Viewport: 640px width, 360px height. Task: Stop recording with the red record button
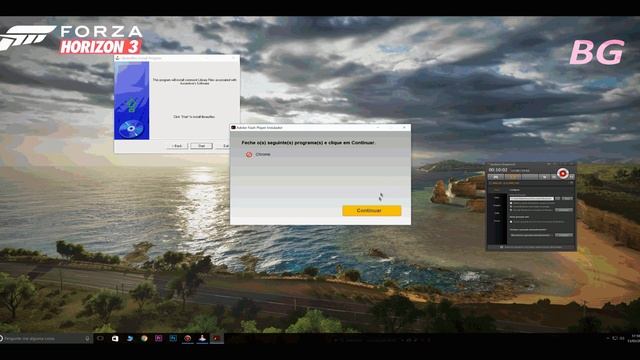point(563,173)
